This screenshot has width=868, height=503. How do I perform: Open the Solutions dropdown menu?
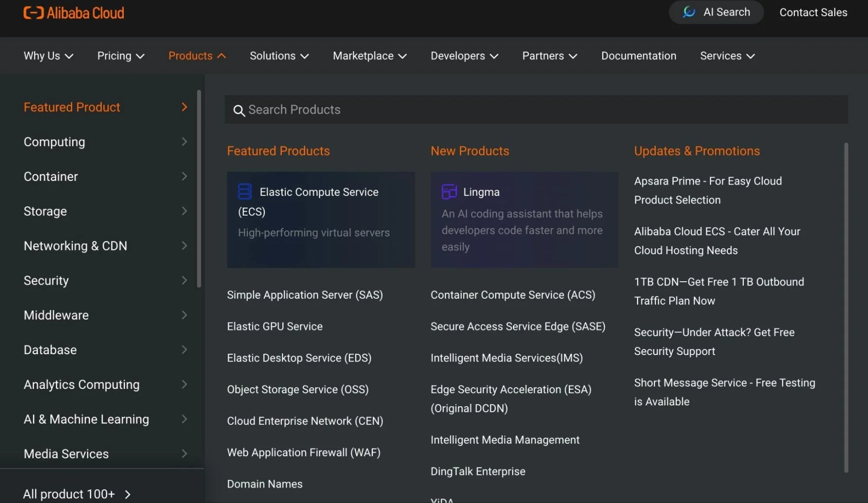pyautogui.click(x=279, y=56)
